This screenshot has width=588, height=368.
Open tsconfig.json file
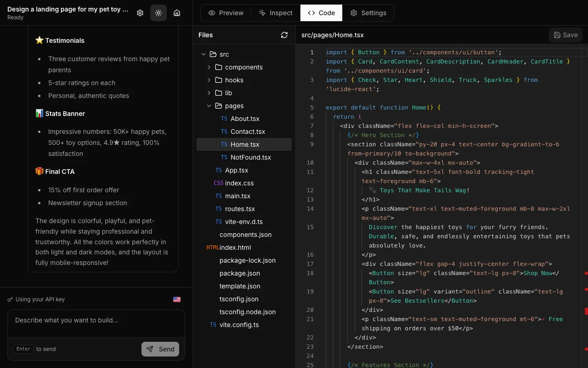tap(244, 299)
